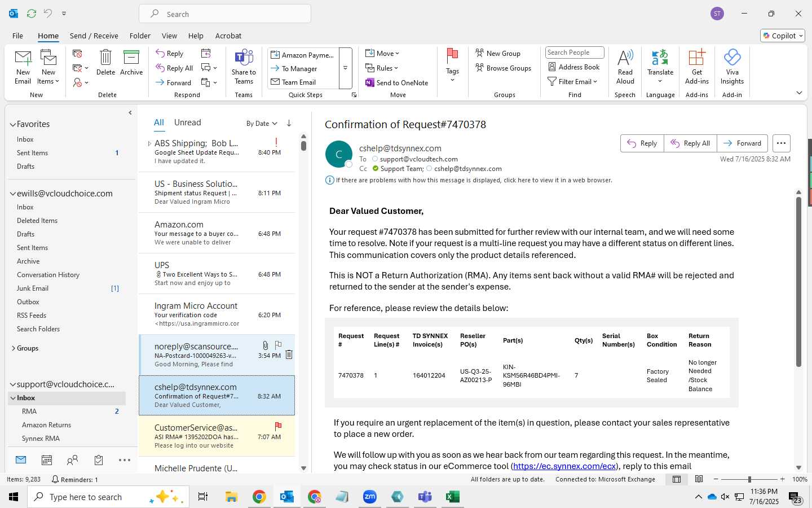Open the Send / Receive tab

(x=94, y=36)
